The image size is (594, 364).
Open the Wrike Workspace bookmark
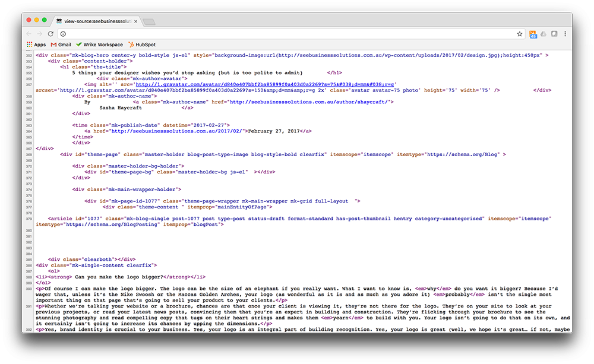[100, 45]
